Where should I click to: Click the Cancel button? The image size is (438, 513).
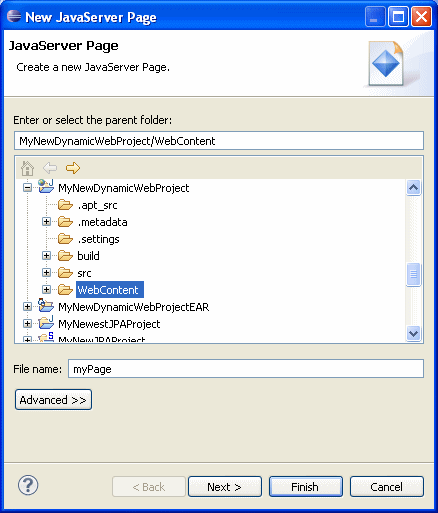pyautogui.click(x=387, y=487)
